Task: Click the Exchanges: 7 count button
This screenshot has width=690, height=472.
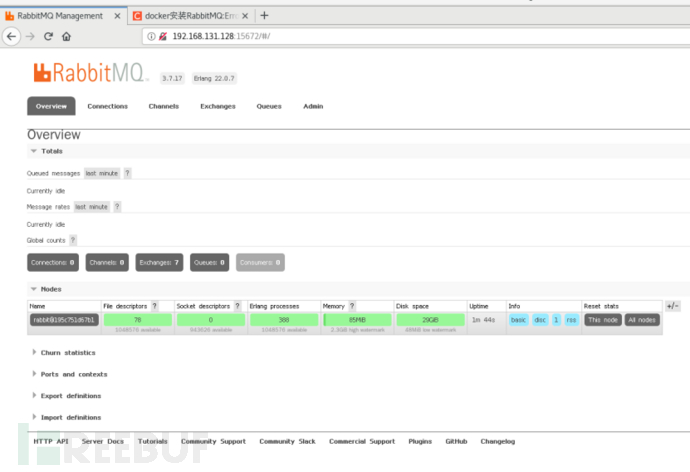Action: click(x=159, y=263)
